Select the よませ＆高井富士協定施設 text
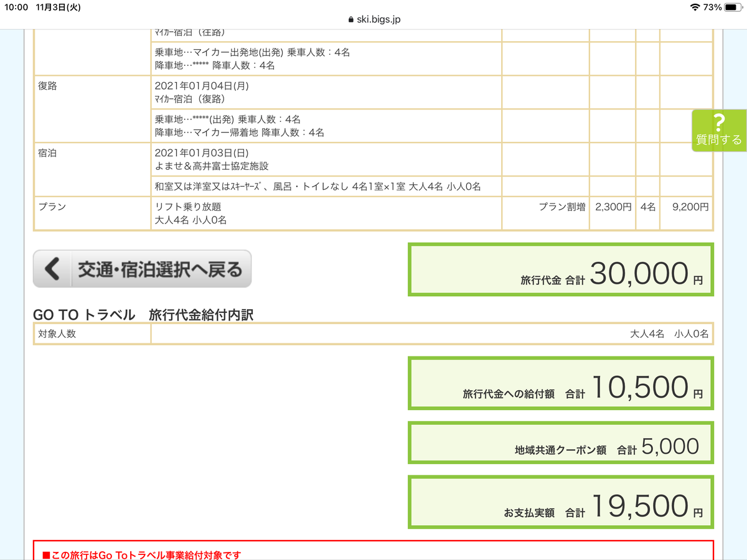This screenshot has width=747, height=560. 212,166
